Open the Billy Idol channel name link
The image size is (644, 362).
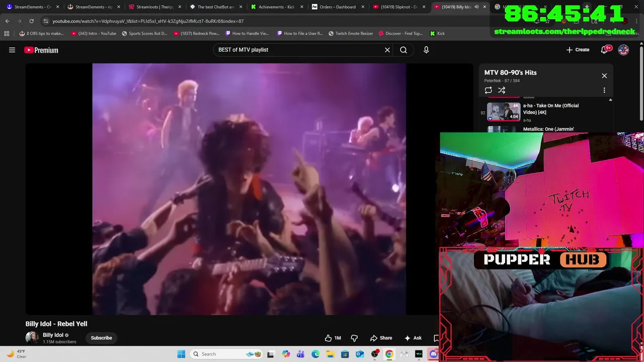pyautogui.click(x=53, y=335)
